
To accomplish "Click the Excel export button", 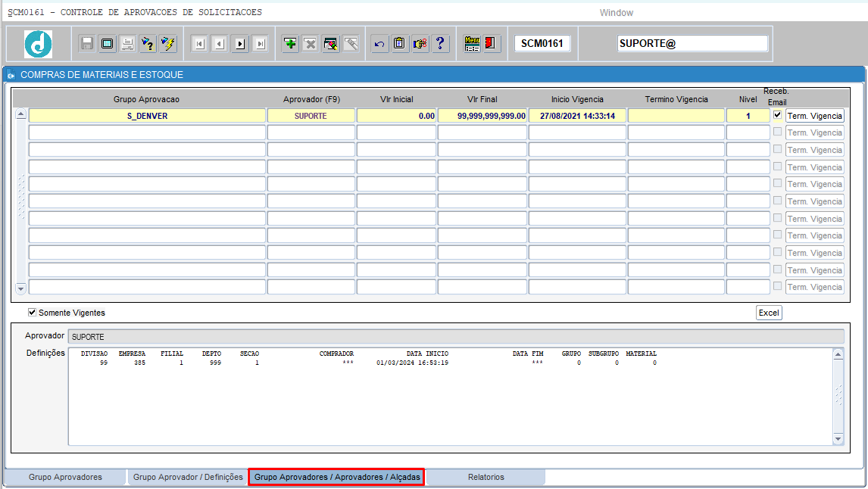I will (768, 313).
